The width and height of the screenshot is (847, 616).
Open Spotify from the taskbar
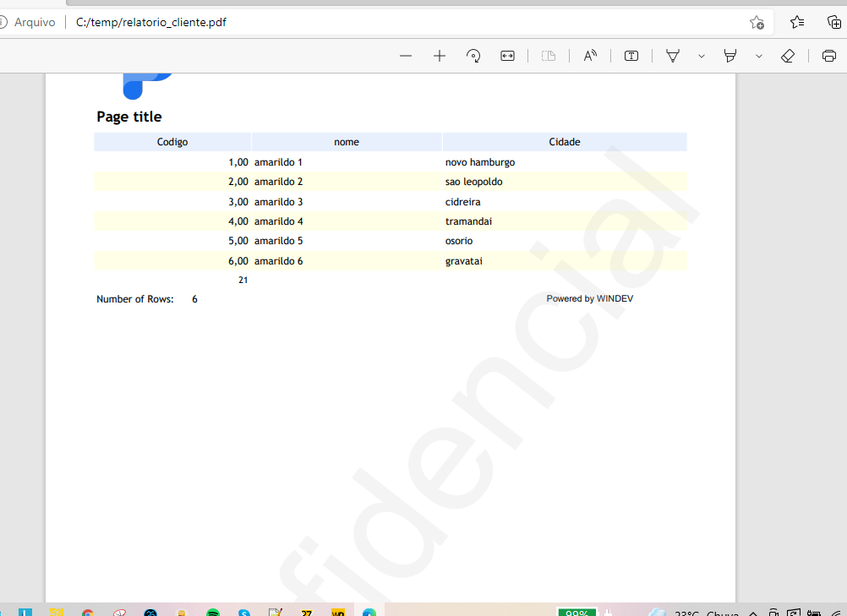(213, 613)
